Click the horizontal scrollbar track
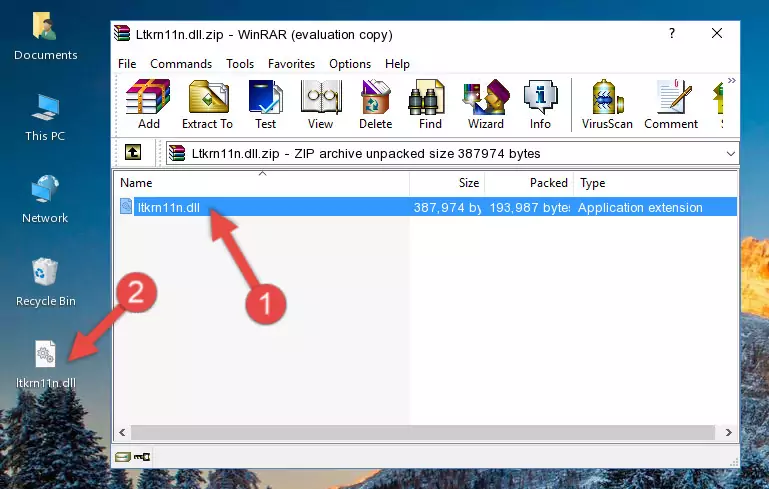This screenshot has width=769, height=489. tap(423, 433)
